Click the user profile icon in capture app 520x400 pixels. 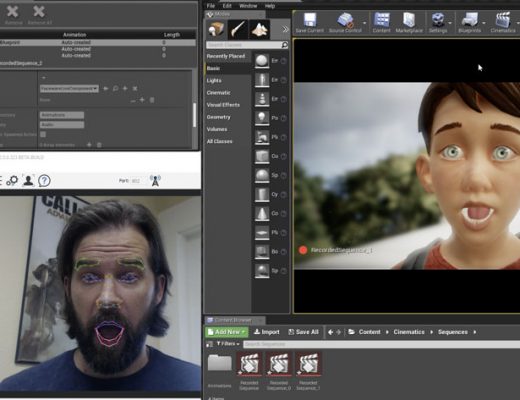(29, 180)
